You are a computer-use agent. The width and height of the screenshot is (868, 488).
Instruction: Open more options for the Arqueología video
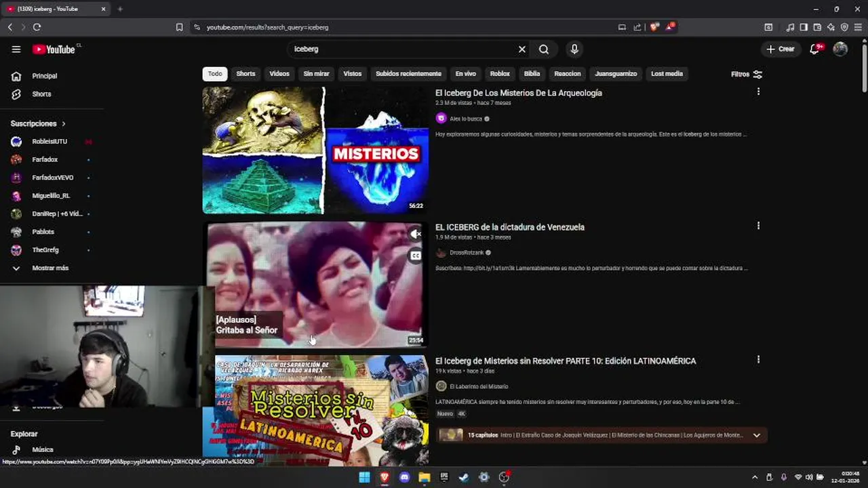click(758, 91)
